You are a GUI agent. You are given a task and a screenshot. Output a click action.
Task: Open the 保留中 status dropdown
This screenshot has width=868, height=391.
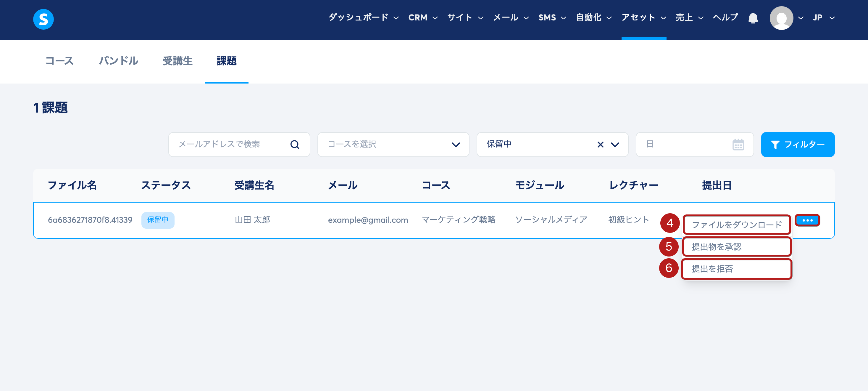coord(552,144)
